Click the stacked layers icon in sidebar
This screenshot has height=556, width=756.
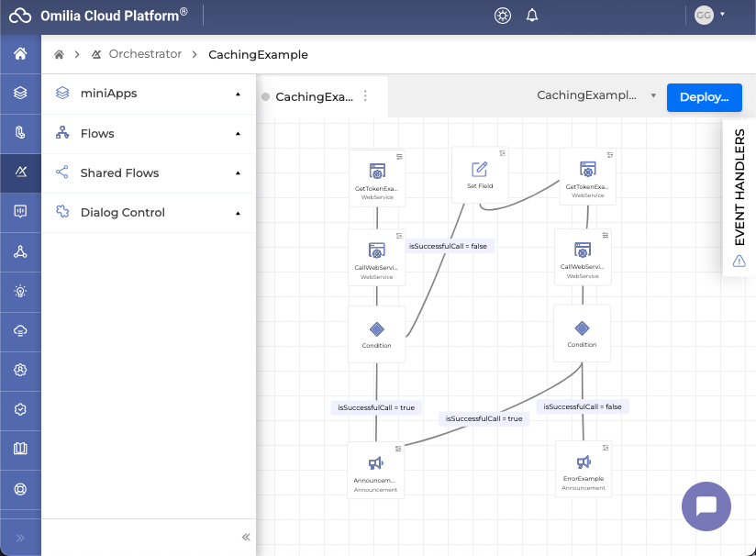coord(20,94)
